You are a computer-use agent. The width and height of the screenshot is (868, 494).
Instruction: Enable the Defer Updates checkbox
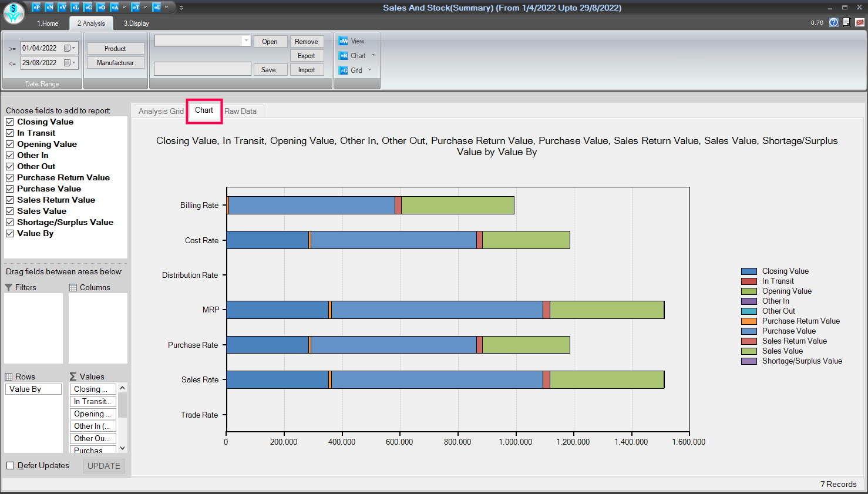click(10, 466)
